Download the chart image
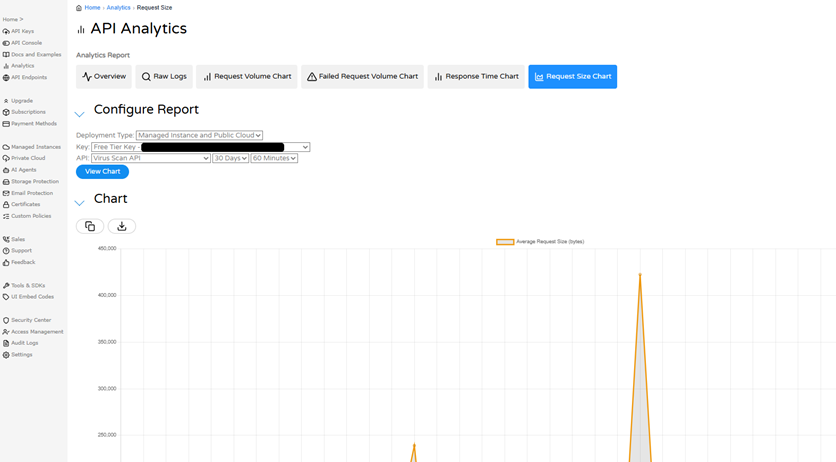 [x=122, y=226]
